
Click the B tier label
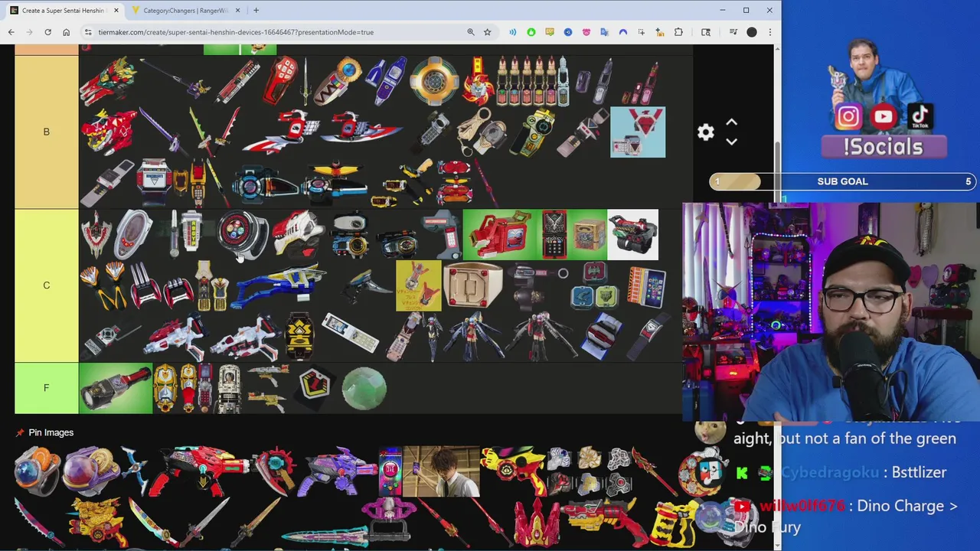coord(46,132)
